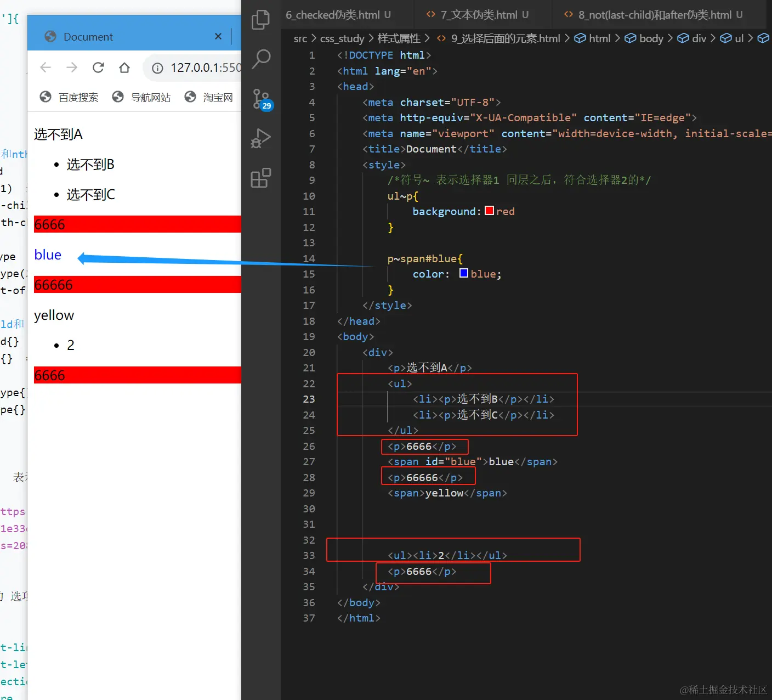772x700 pixels.
Task: Click line number 14 in the gutter
Action: coord(309,258)
